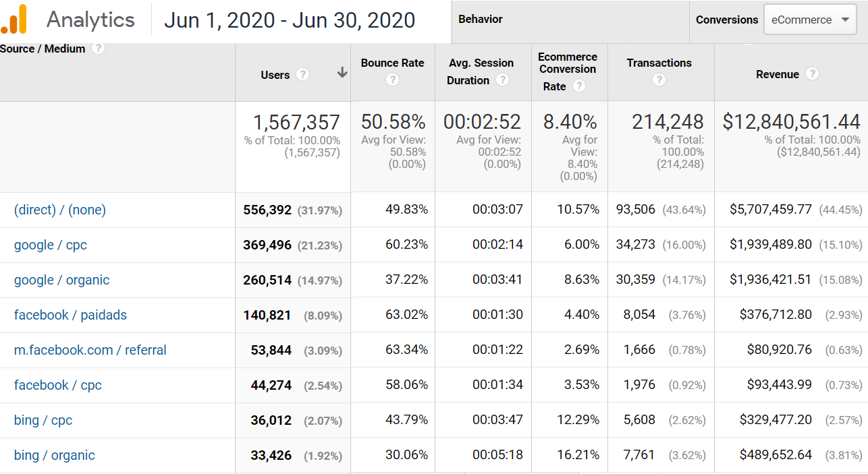Sort by the Users column header

point(275,75)
